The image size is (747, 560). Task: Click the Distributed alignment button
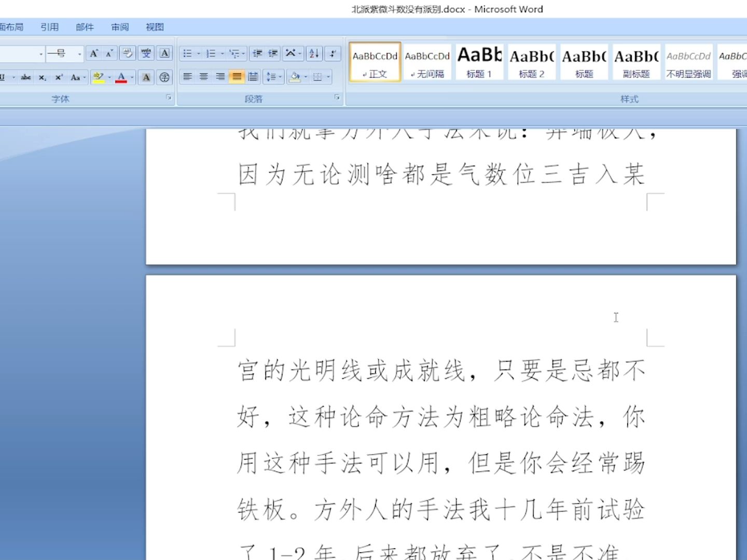[x=253, y=77]
